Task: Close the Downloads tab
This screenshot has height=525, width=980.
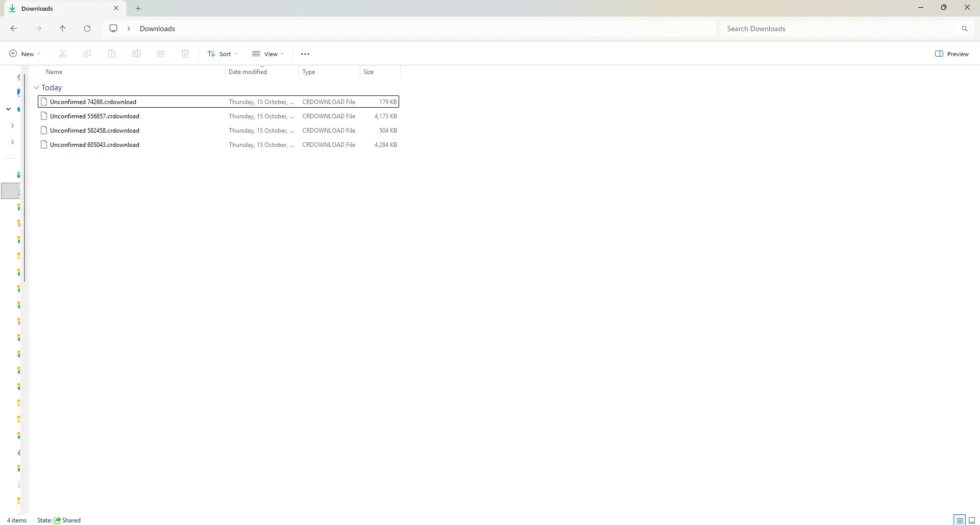Action: click(x=116, y=8)
